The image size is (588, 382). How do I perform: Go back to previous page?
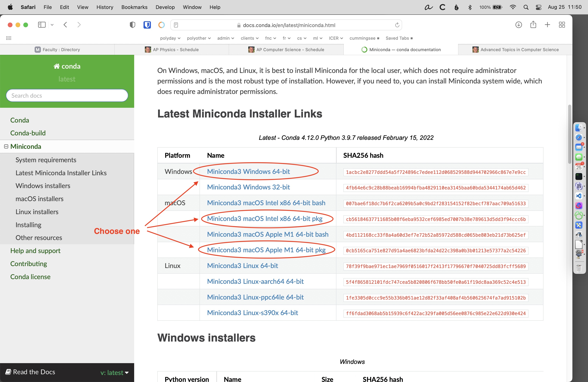(x=65, y=25)
